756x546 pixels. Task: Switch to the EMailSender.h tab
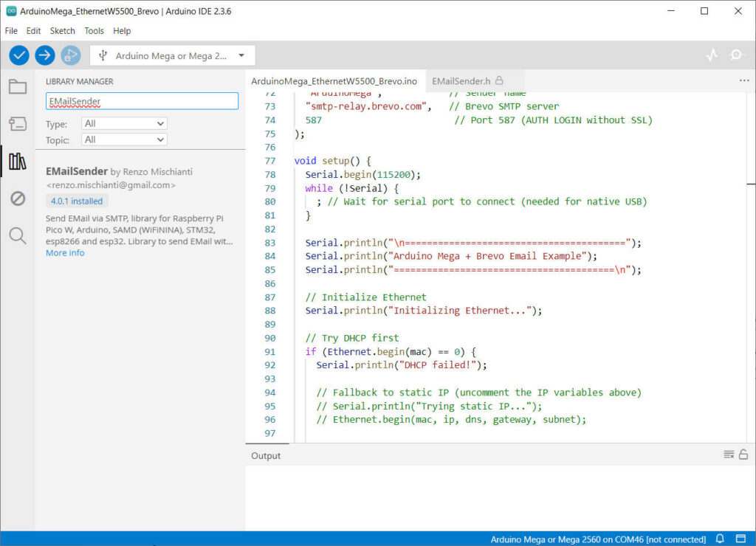point(461,80)
